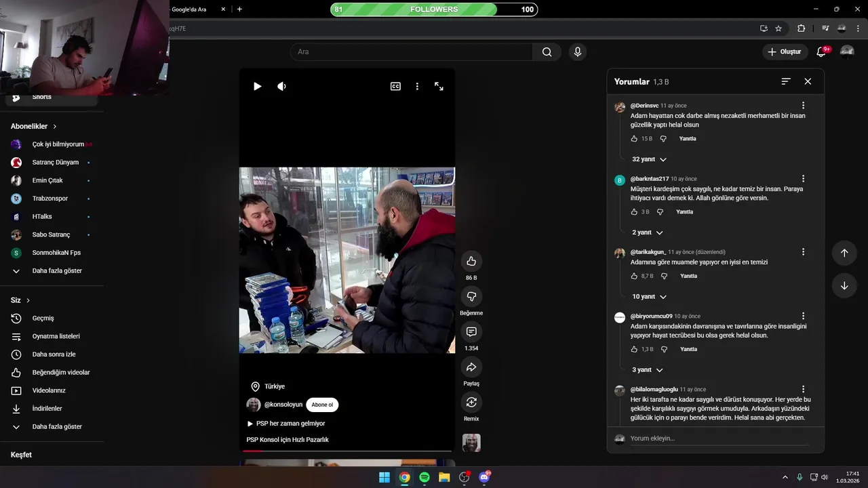Mute the Shorts video volume
Viewport: 868px width, 488px height.
coord(281,86)
